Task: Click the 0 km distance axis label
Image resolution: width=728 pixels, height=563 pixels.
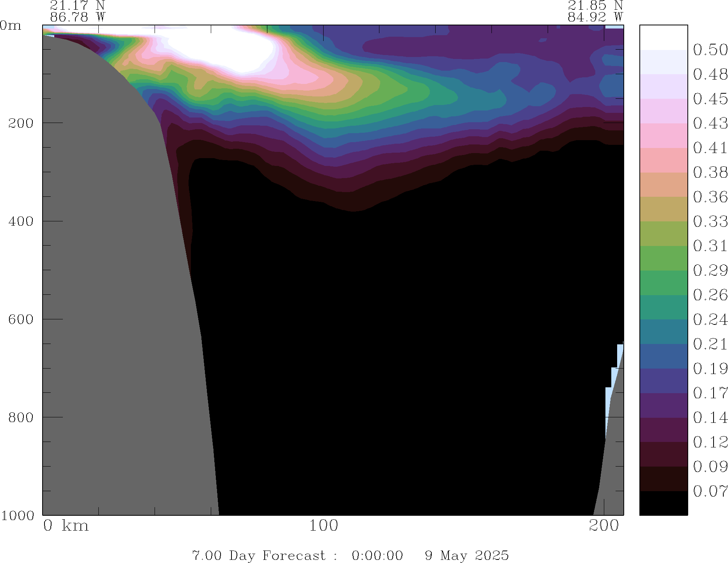Action: 66,526
